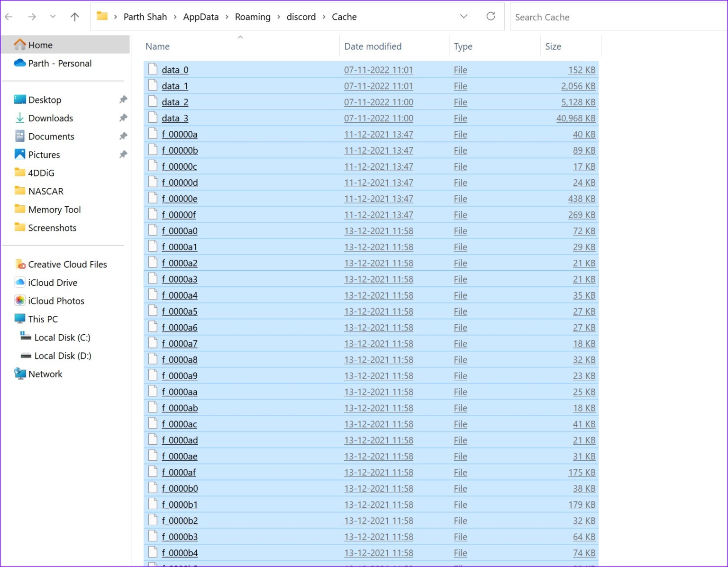728x567 pixels.
Task: Click the folder icon in the address bar
Action: pos(101,16)
